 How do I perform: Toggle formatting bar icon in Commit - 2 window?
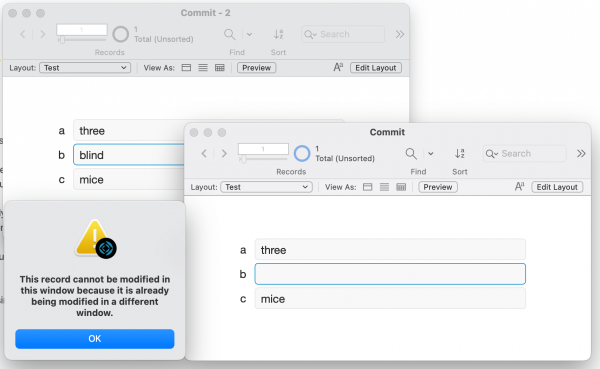(338, 67)
